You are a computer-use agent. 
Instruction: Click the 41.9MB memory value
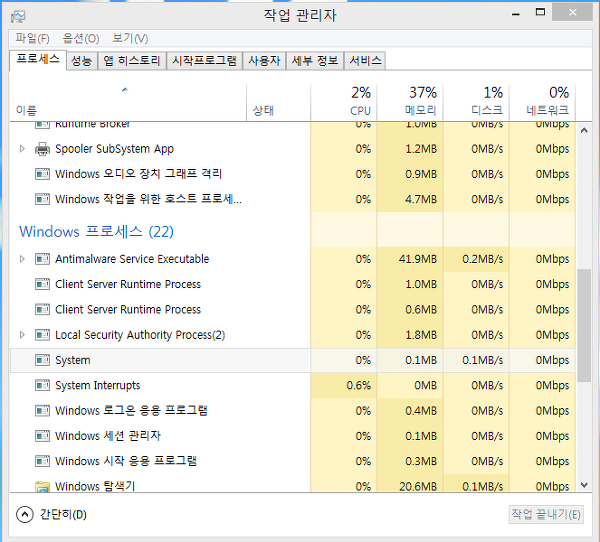417,259
